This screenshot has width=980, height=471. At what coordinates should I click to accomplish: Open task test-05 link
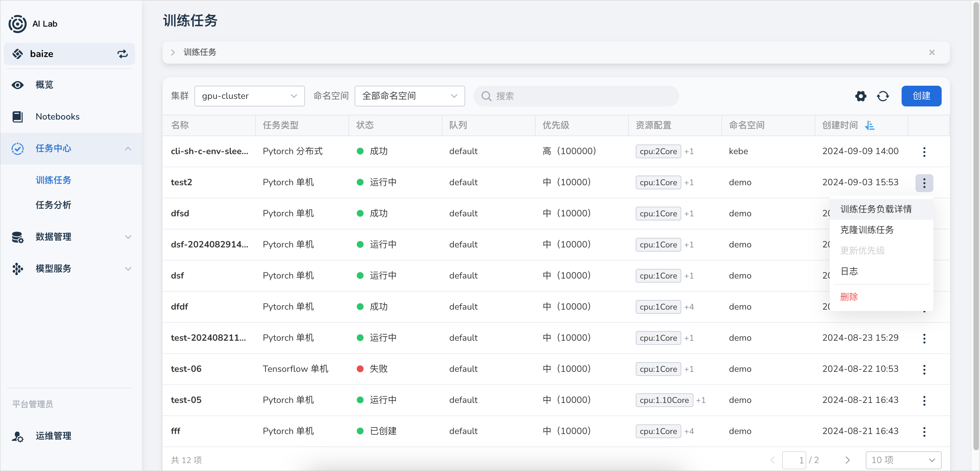coord(186,400)
